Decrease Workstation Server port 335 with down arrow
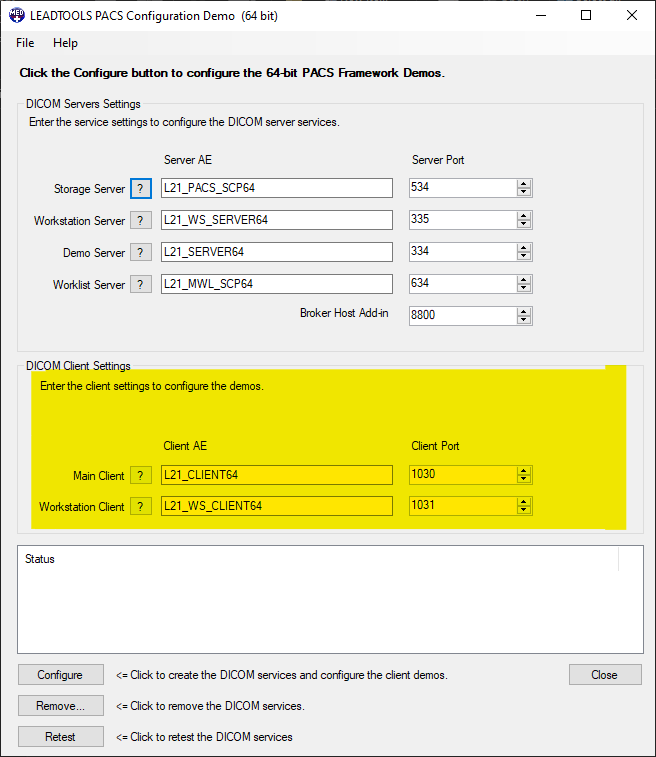The width and height of the screenshot is (656, 757). click(524, 224)
